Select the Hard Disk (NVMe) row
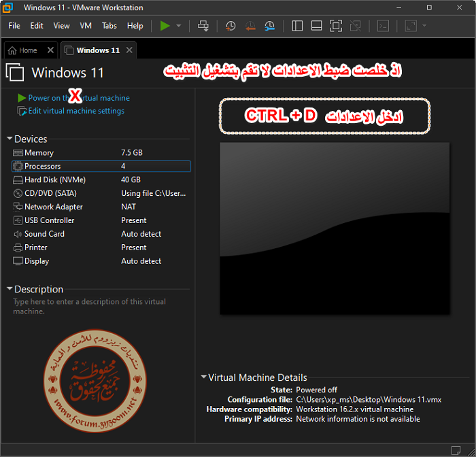The width and height of the screenshot is (476, 457). [101, 180]
